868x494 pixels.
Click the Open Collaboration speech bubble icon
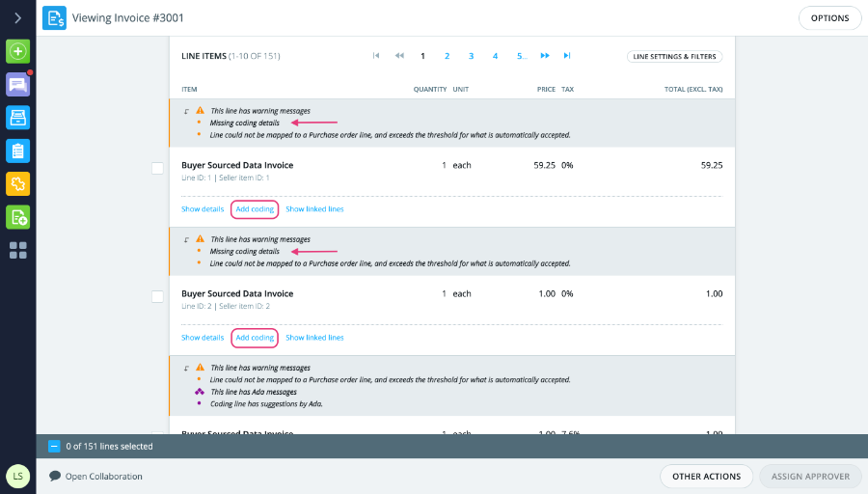(x=54, y=476)
